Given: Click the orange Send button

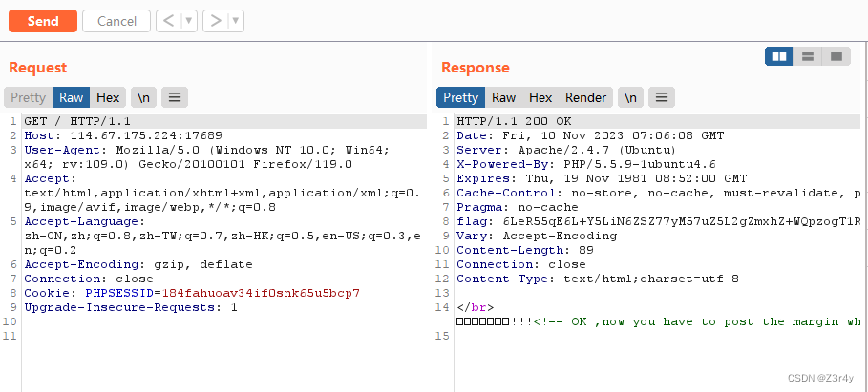Looking at the screenshot, I should pyautogui.click(x=43, y=21).
